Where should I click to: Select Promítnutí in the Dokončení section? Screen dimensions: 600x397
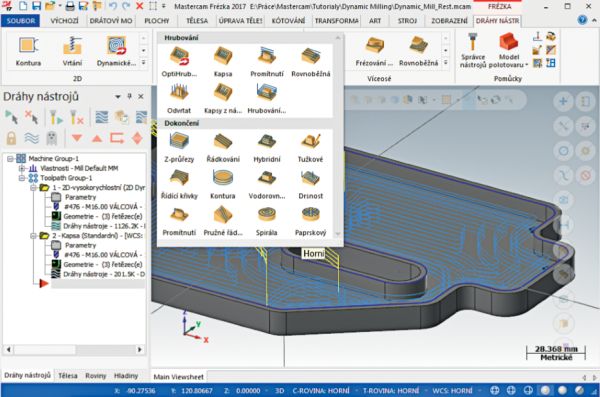pyautogui.click(x=179, y=221)
